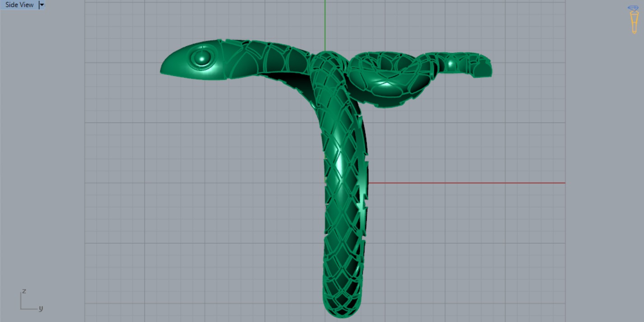Click the Side View viewport label
The image size is (644, 322).
(x=19, y=5)
